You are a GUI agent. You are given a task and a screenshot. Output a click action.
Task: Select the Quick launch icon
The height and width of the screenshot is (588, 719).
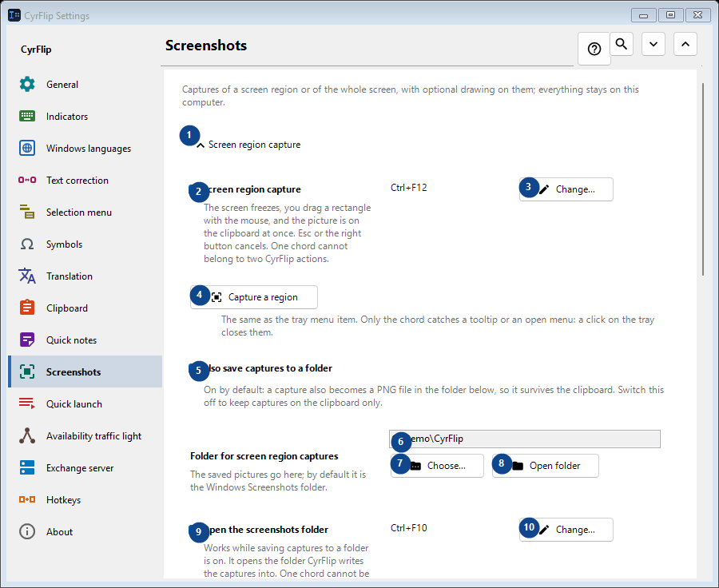coord(27,403)
